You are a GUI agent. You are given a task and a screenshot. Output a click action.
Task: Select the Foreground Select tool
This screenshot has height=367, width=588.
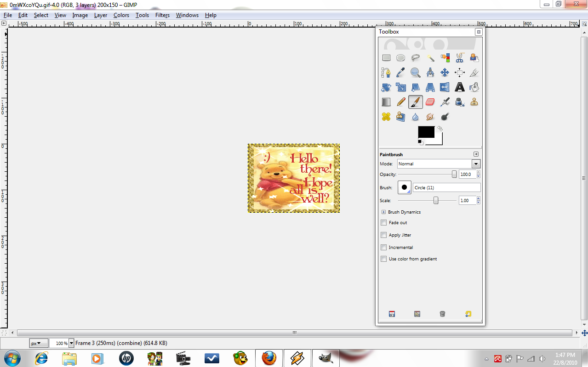coord(474,58)
